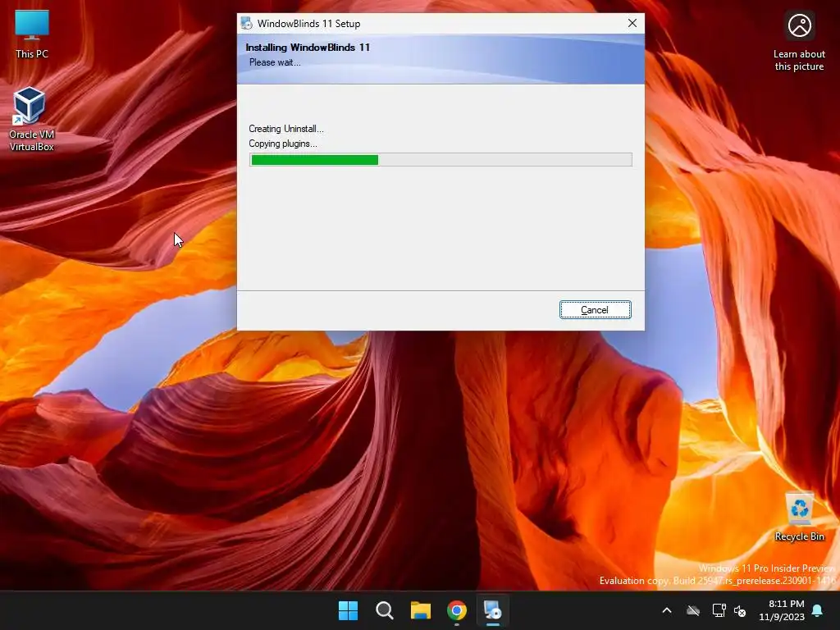Click the 'Installing WindowBlinds 11' heading
This screenshot has height=630, width=840.
tap(308, 47)
